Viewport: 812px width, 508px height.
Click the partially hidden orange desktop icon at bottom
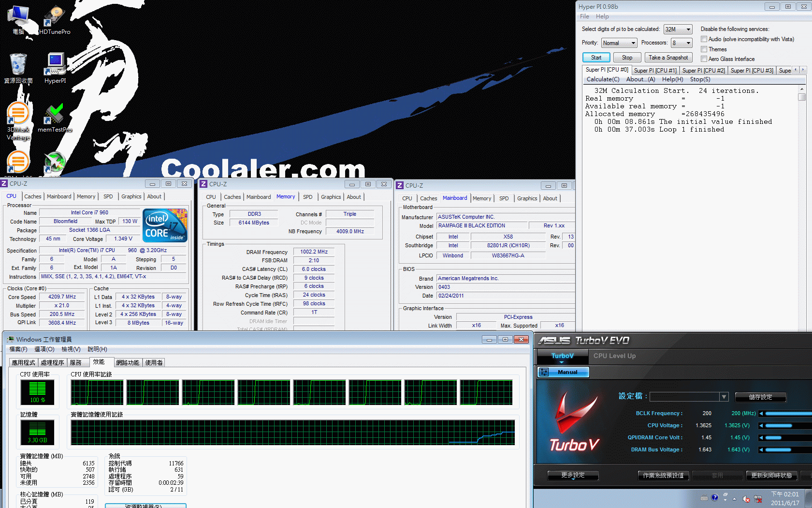[x=18, y=163]
